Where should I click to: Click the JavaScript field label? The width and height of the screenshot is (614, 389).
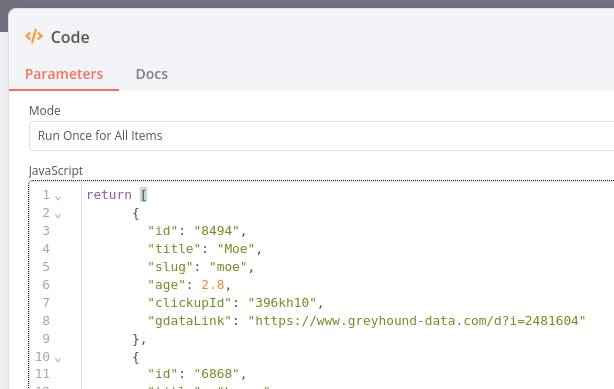point(56,171)
